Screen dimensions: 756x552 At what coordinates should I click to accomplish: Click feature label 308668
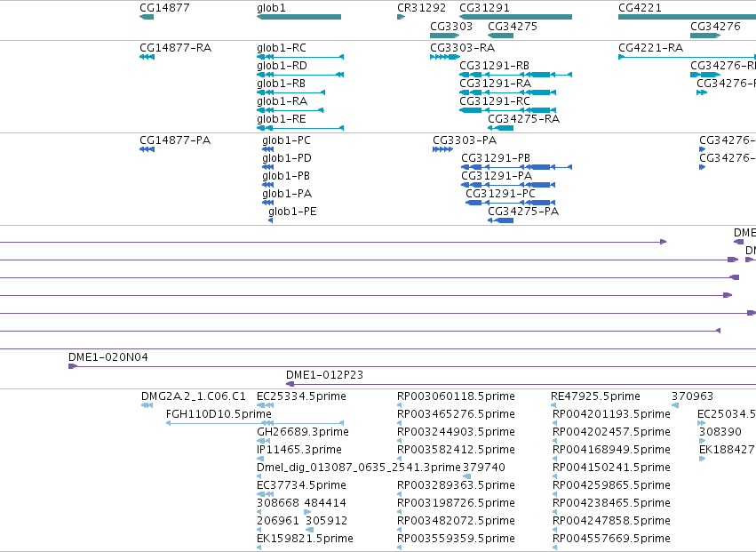point(278,504)
